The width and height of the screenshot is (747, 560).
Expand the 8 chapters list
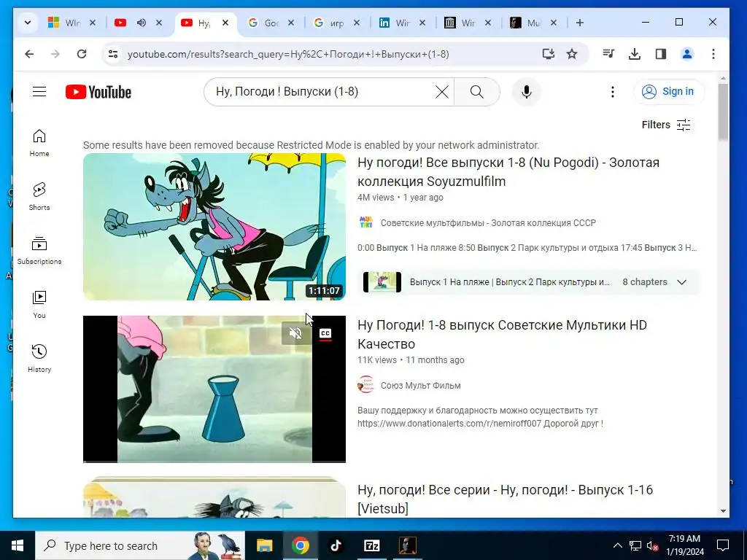click(682, 282)
